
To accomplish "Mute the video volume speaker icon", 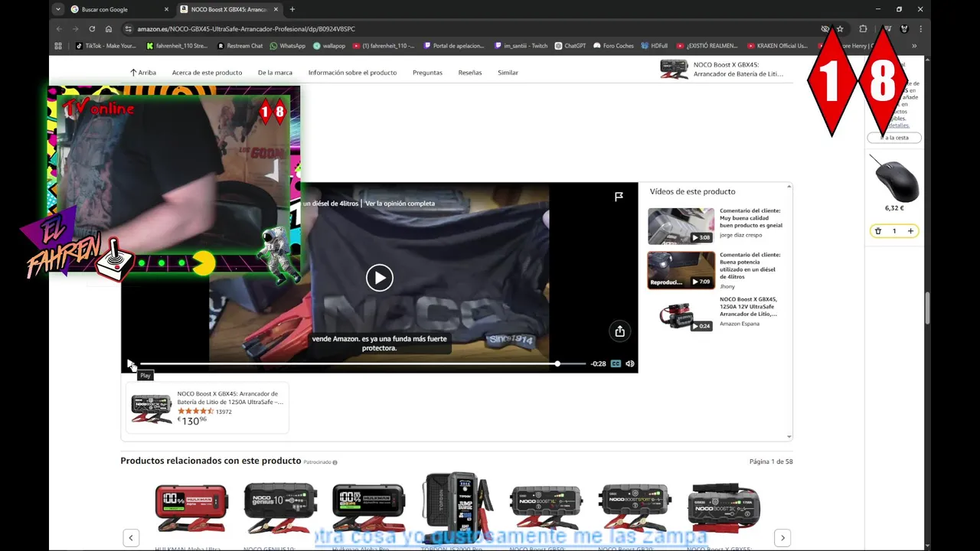I will [x=630, y=364].
